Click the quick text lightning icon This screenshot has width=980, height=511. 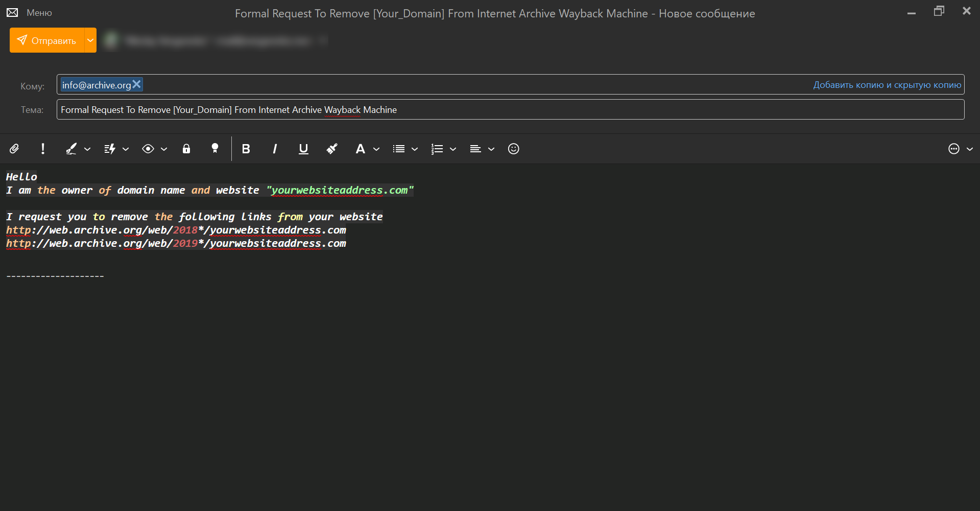click(110, 149)
